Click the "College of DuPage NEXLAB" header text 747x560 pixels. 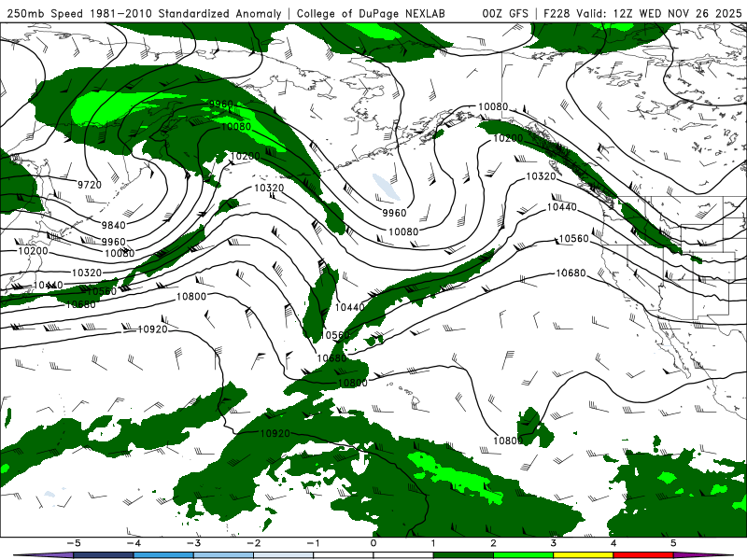click(x=371, y=13)
